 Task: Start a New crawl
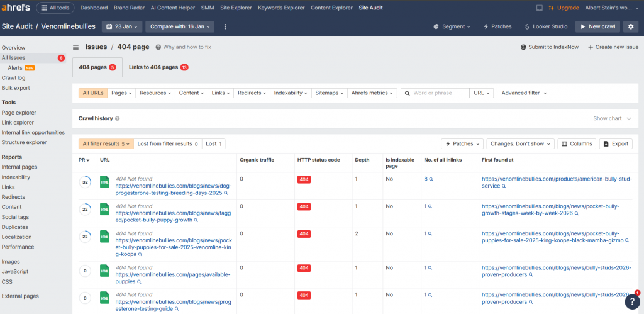point(597,26)
